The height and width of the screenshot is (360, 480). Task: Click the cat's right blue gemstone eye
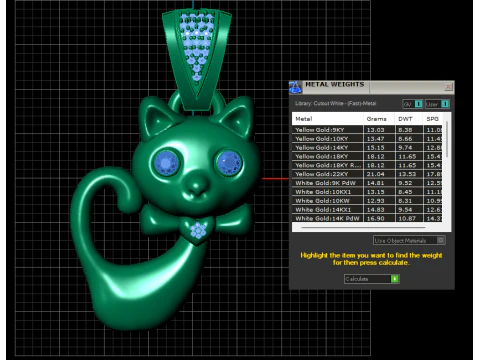229,163
